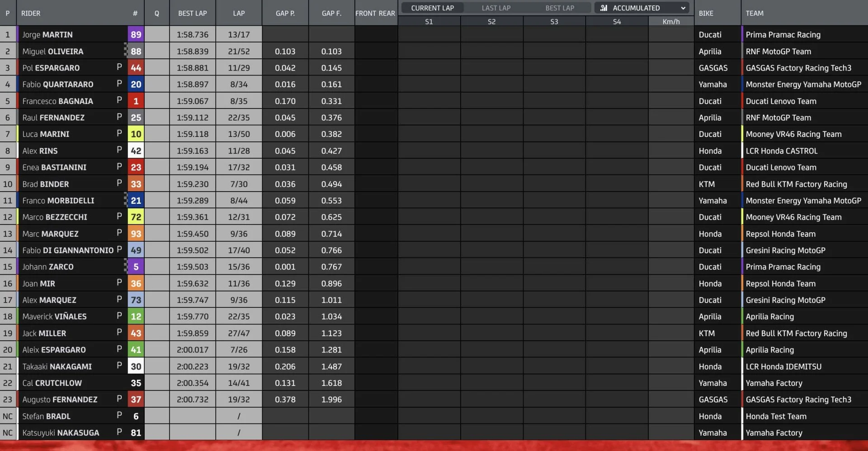
Task: Select rider Joan MIR
Action: click(38, 283)
